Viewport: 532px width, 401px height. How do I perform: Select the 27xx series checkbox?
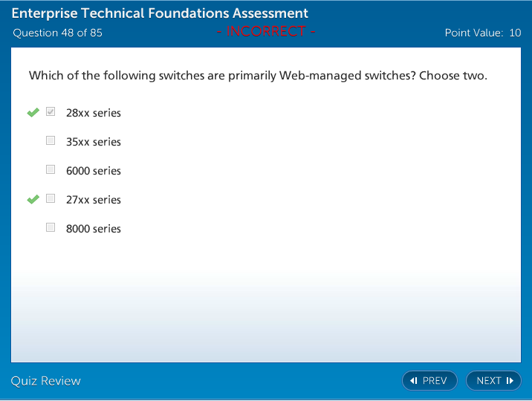point(51,198)
